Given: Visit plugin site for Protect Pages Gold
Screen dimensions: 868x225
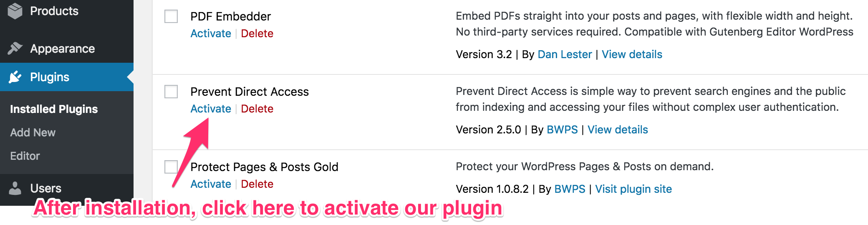Looking at the screenshot, I should [633, 189].
